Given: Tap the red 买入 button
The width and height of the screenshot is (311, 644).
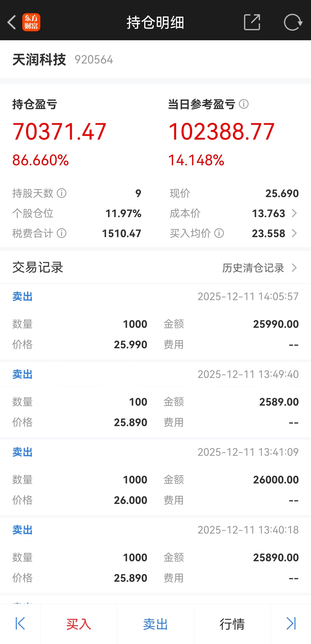Looking at the screenshot, I should (x=79, y=624).
